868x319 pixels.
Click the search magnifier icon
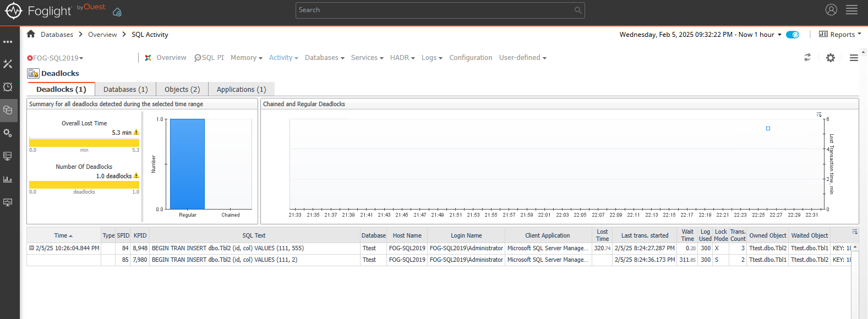coord(578,10)
